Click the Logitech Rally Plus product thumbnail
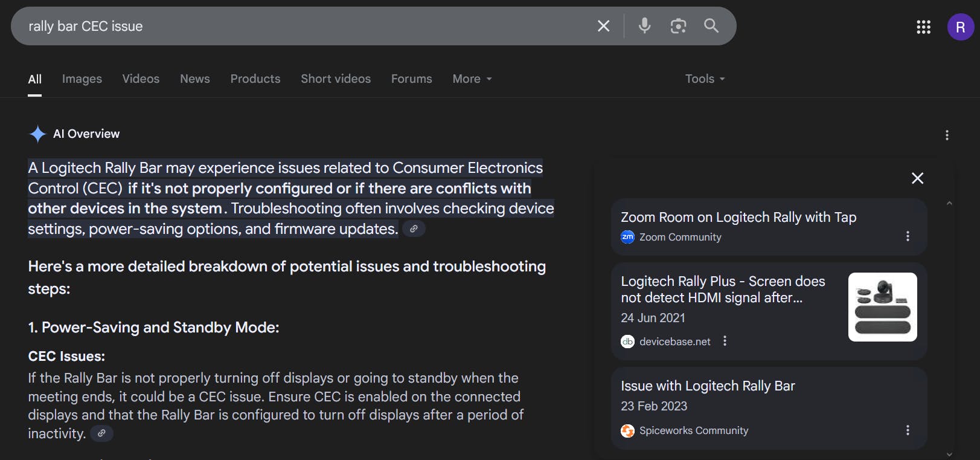980x460 pixels. (882, 307)
